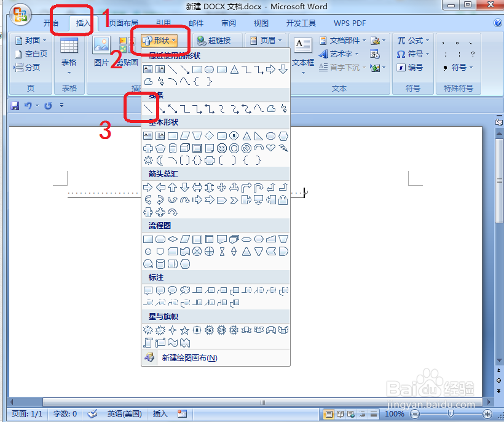Screen dimensions: 504x422
Task: Click the zoom out minus button
Action: tap(415, 414)
